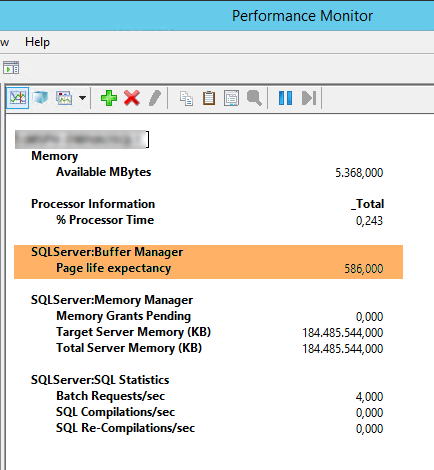Viewport: 434px width, 470px height.
Task: Click the SQL Re-Compilations/sec value 0,000
Action: 369,429
